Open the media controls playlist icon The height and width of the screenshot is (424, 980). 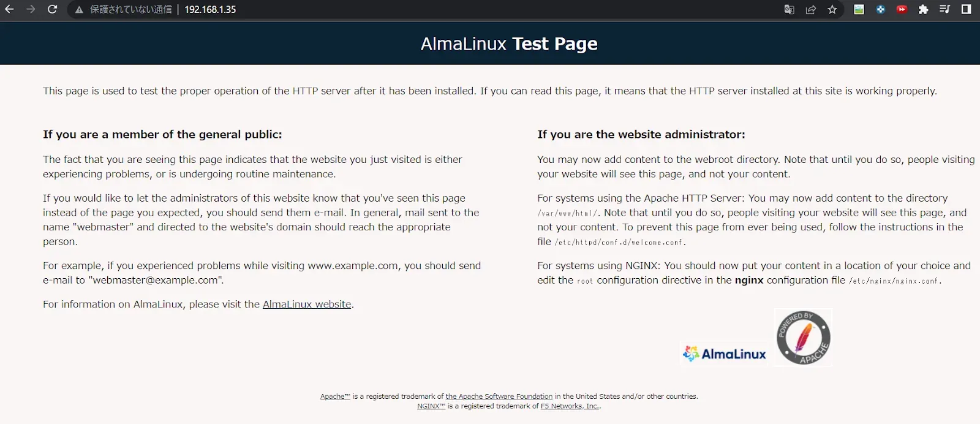tap(944, 9)
